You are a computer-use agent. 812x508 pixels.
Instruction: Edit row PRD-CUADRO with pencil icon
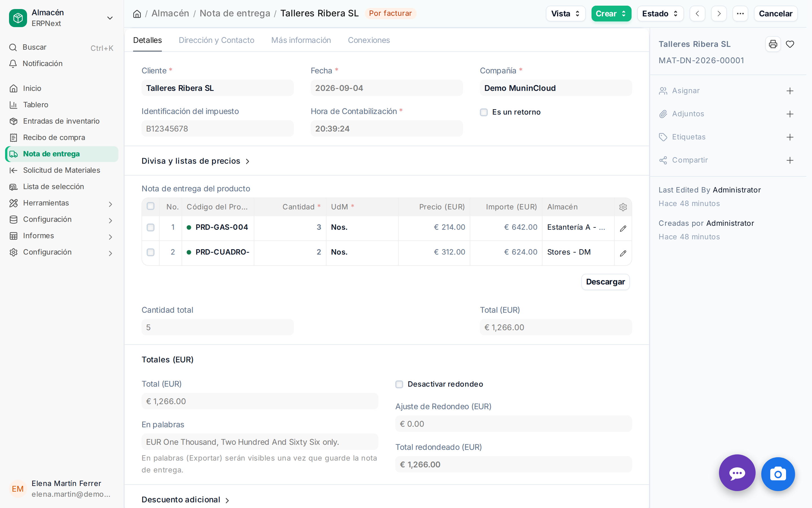[x=623, y=253]
